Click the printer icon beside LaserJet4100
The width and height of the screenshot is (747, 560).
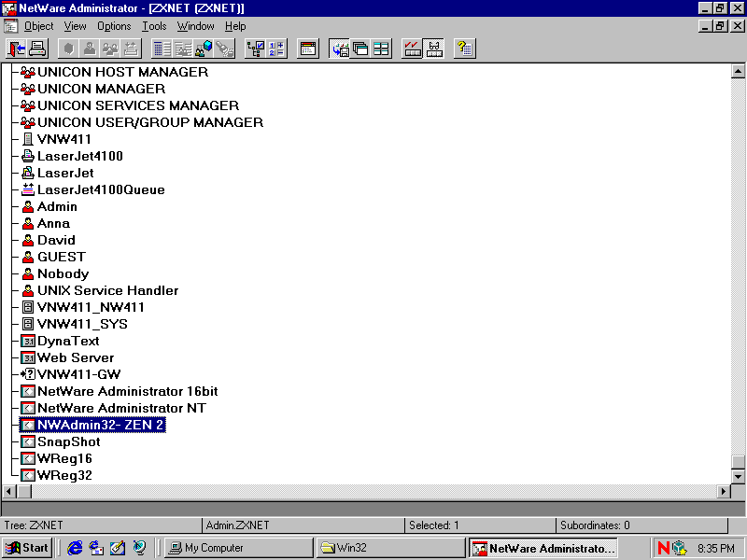[x=28, y=156]
